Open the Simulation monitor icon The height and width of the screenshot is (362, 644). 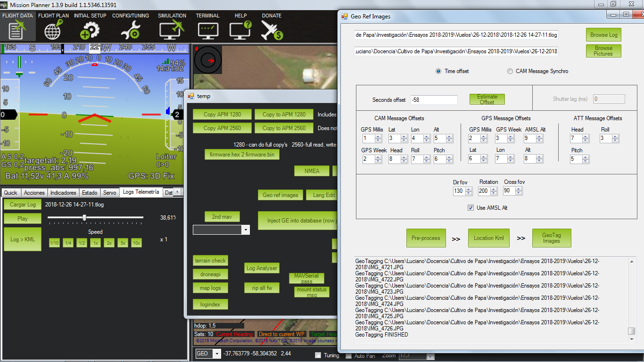coord(172,31)
